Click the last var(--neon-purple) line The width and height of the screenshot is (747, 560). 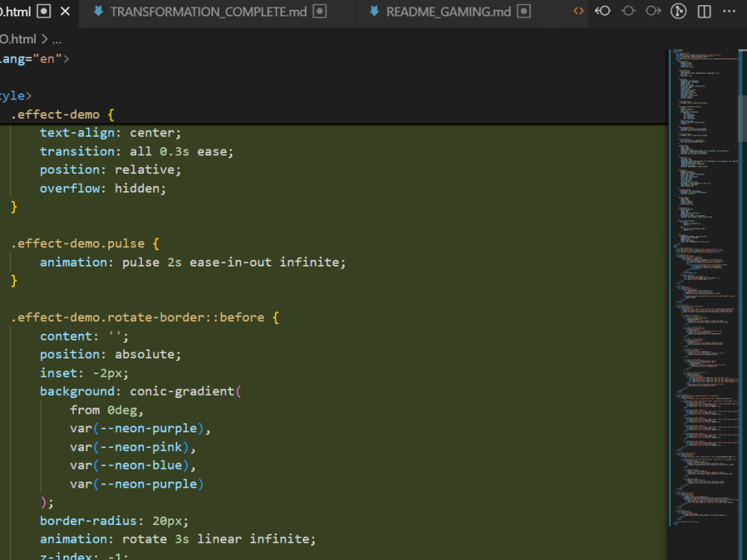(137, 484)
